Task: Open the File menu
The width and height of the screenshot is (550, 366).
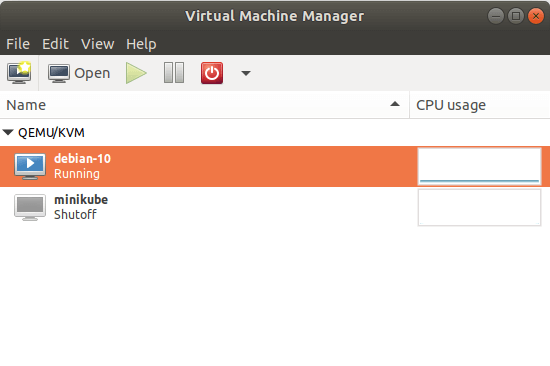Action: pos(18,44)
